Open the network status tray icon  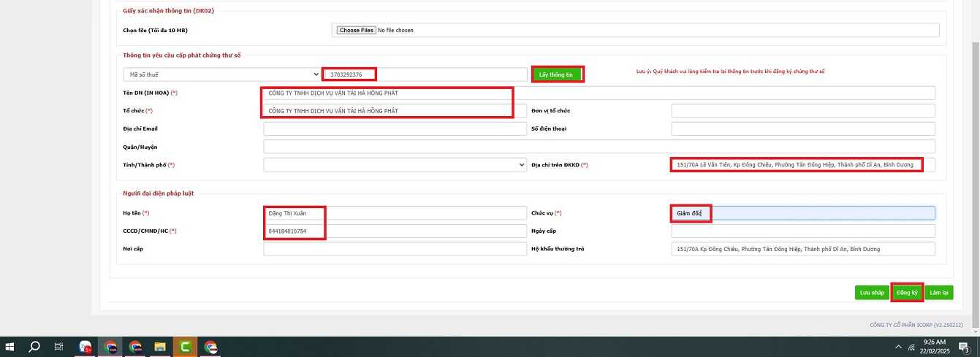tap(911, 348)
